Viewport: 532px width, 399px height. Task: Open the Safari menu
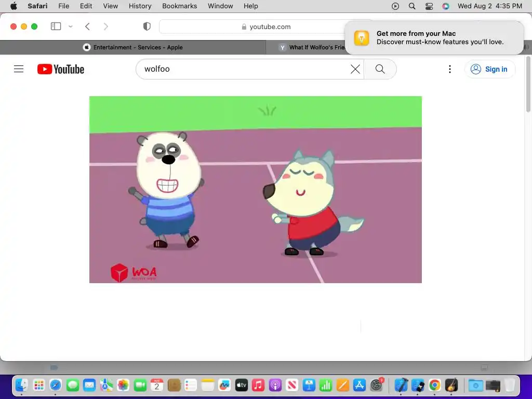[37, 6]
